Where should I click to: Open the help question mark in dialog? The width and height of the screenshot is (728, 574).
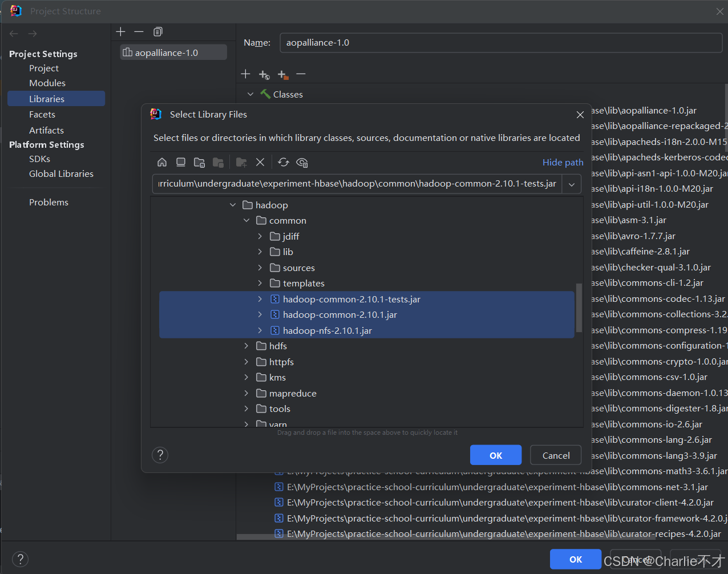pyautogui.click(x=160, y=455)
